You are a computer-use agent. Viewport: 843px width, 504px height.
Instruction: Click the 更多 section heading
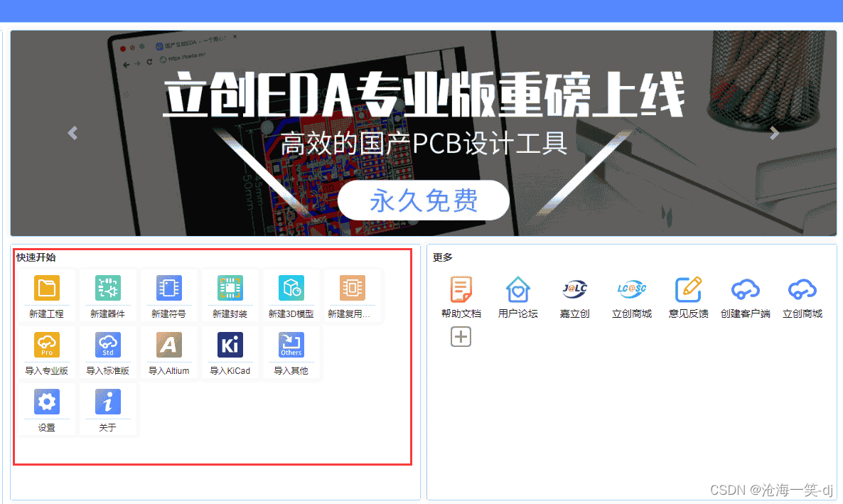(x=442, y=257)
